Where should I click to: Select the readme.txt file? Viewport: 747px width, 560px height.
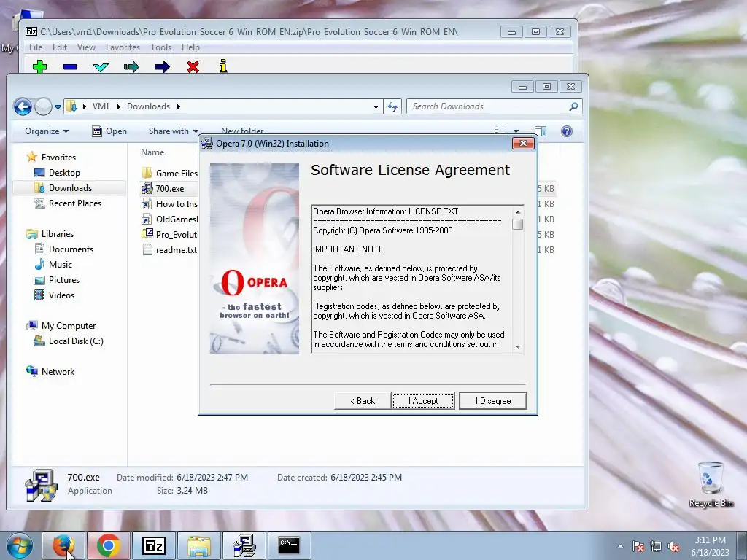coord(169,249)
